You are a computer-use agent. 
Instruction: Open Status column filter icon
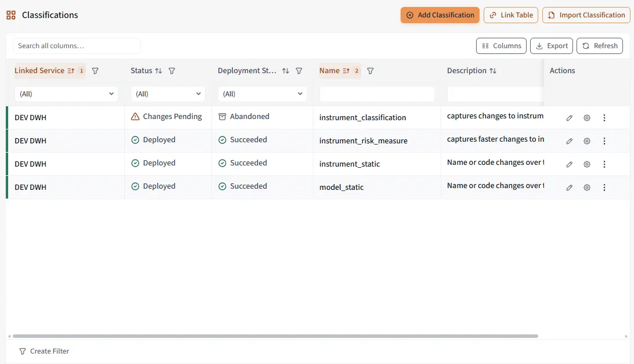click(x=172, y=71)
